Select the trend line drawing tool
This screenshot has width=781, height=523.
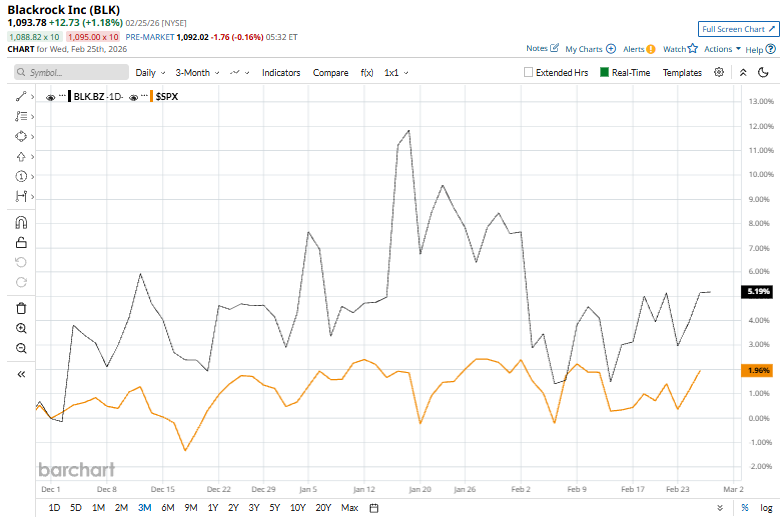(x=21, y=97)
